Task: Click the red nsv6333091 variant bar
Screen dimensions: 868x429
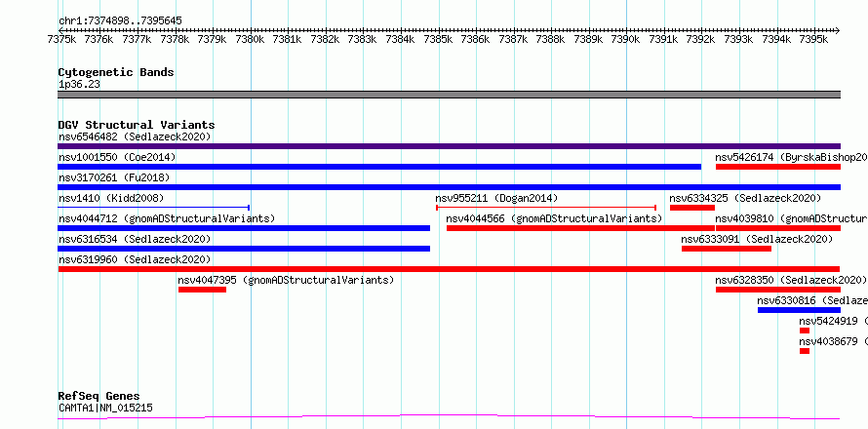Action: [727, 249]
